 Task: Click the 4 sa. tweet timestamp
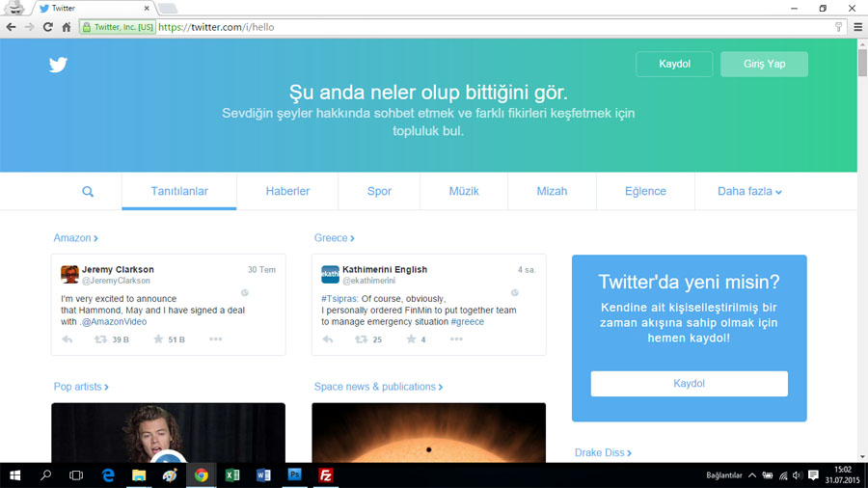tap(527, 270)
